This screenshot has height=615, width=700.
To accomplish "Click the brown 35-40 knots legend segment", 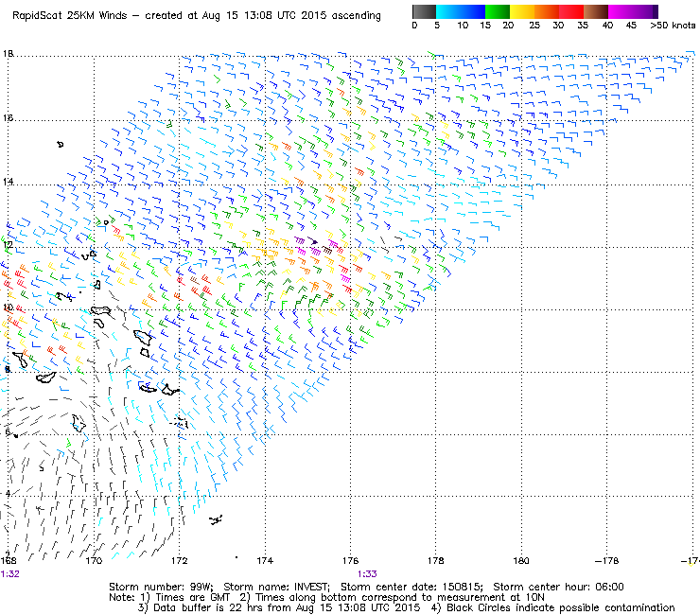I will tap(596, 11).
